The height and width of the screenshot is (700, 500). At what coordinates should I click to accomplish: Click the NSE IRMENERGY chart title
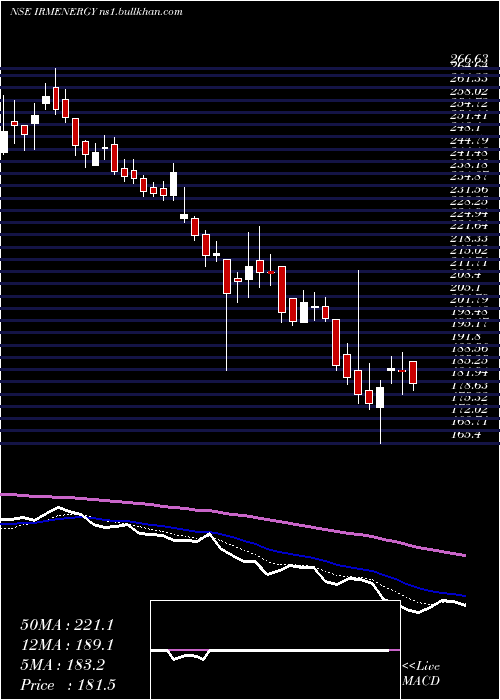pyautogui.click(x=96, y=12)
